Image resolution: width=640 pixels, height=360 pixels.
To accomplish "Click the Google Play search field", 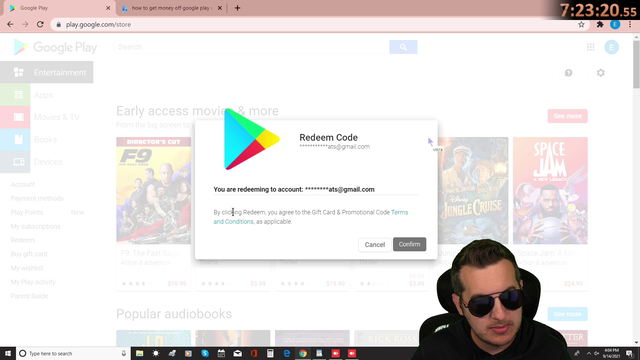I will coord(251,47).
